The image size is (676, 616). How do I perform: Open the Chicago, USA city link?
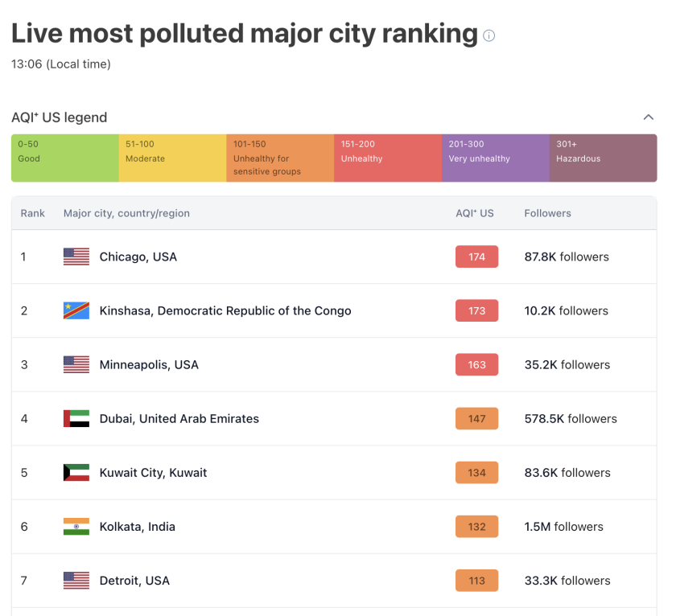click(138, 257)
